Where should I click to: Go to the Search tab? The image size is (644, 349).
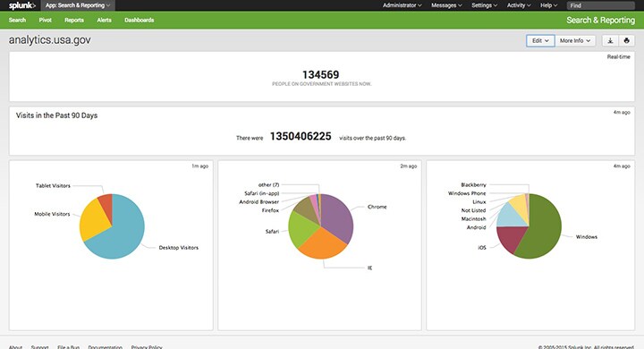pos(17,21)
